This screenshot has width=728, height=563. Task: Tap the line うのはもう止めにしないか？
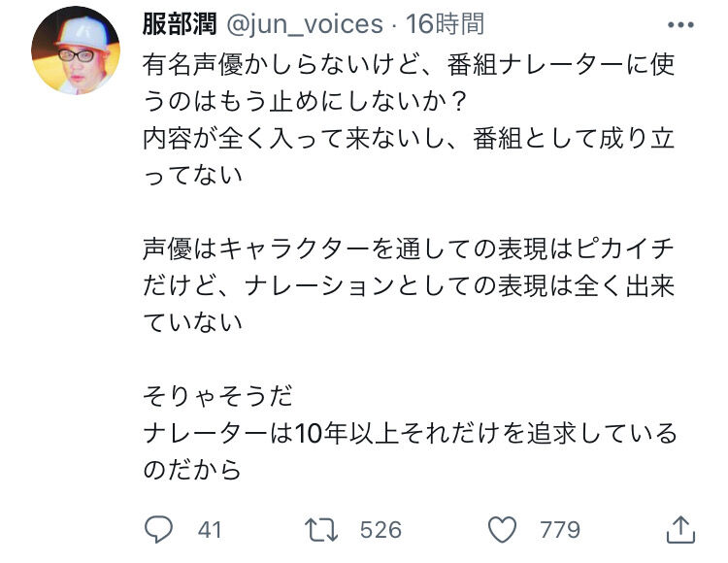click(x=304, y=101)
